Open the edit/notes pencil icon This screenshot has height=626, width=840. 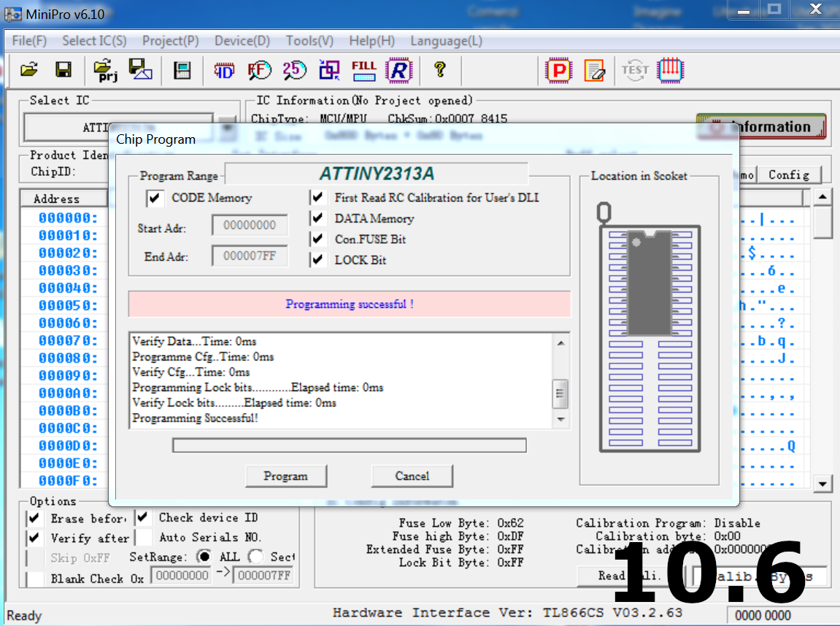coord(595,70)
